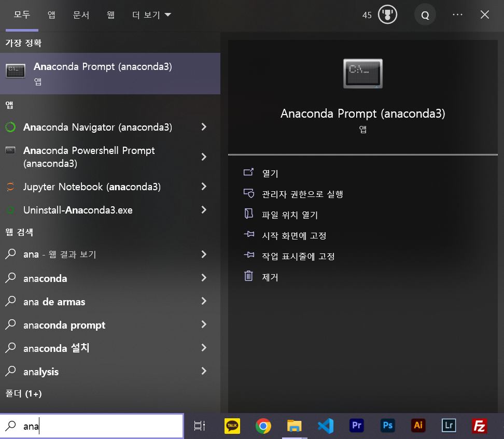Select the 모두 tab
The image size is (504, 439).
pos(22,15)
